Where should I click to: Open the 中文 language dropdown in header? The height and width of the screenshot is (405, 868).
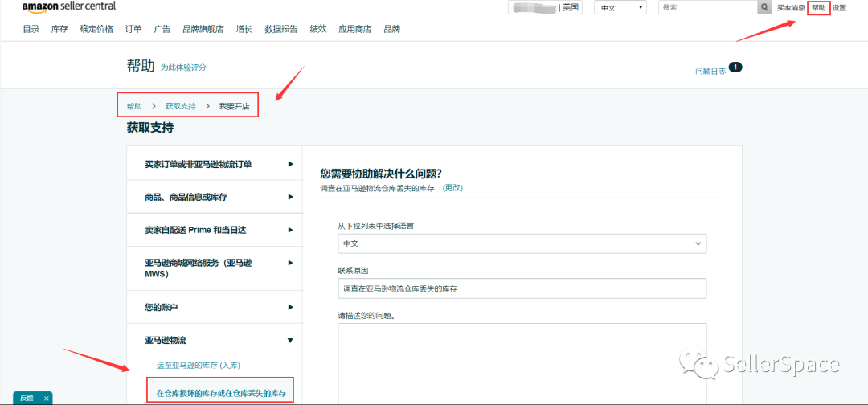pyautogui.click(x=620, y=8)
